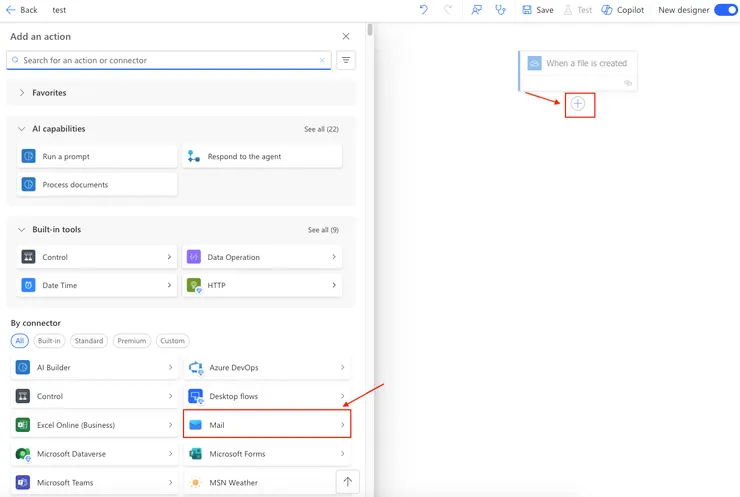Click the Microsoft Dataverse icon
This screenshot has height=497, width=740.
click(x=23, y=454)
